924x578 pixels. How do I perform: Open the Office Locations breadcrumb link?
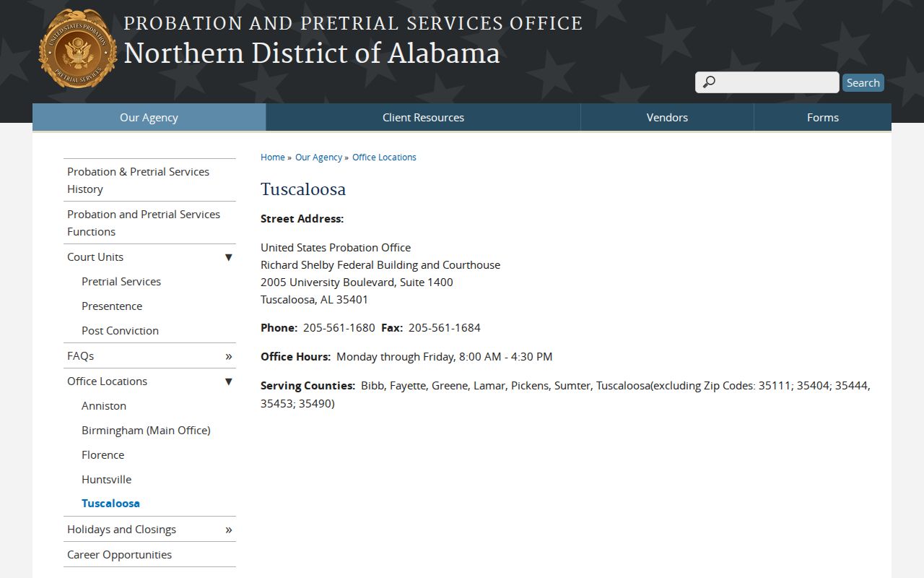(384, 157)
